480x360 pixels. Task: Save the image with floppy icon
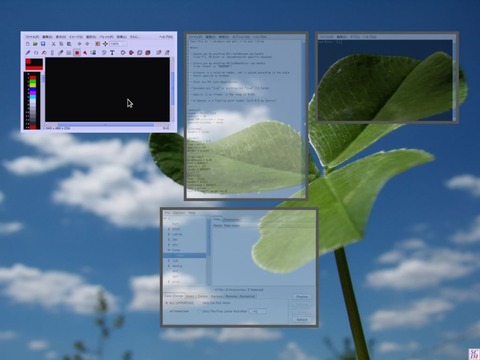43,44
